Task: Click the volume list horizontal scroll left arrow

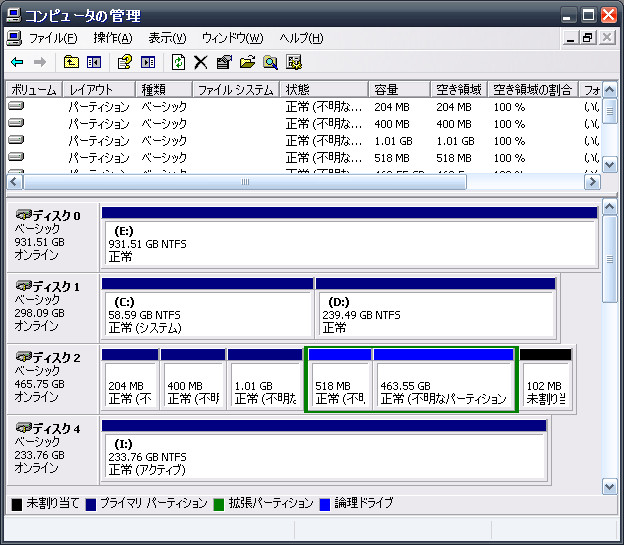Action: coord(14,182)
